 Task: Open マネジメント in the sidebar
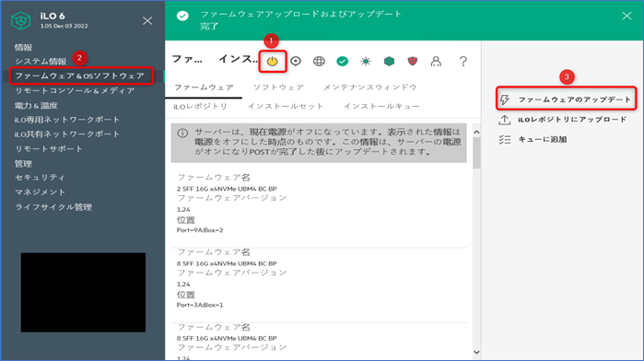coord(40,192)
